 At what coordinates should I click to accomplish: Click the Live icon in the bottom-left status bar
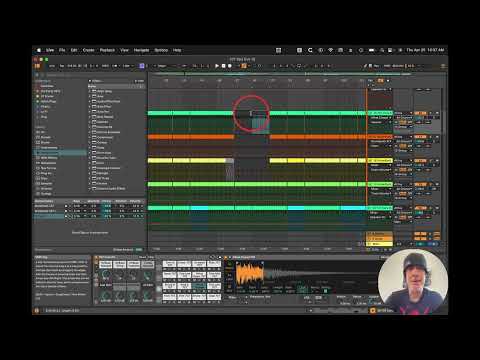(37, 310)
